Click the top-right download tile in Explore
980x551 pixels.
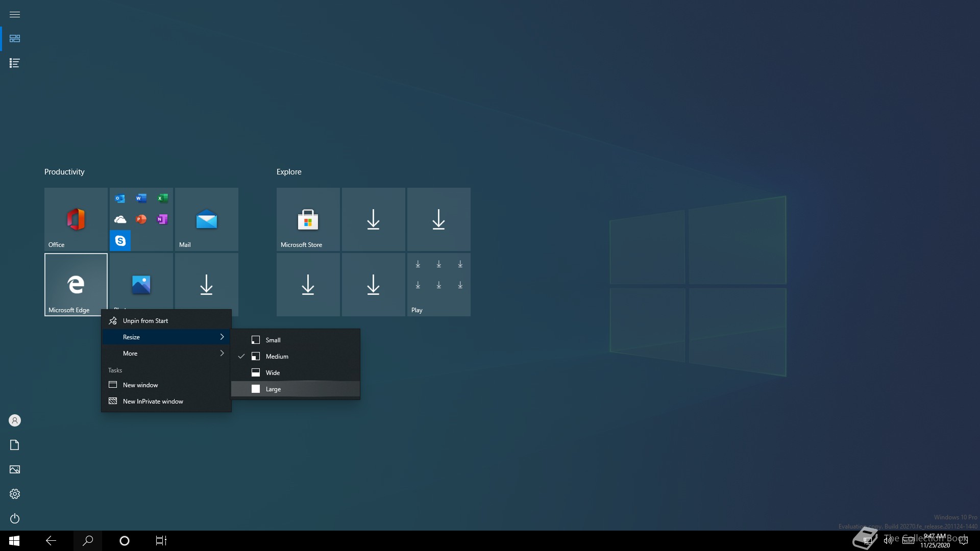coord(439,219)
